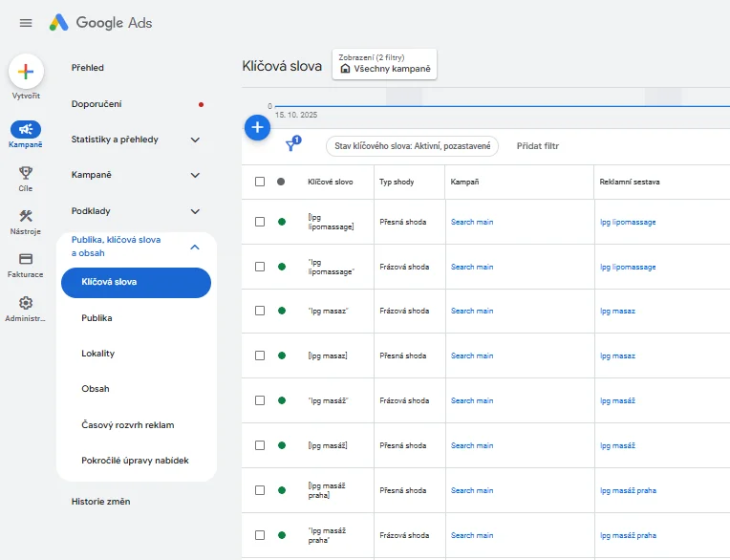Select checkbox for "lpg masaz" phrase keyword
730x560 pixels.
click(260, 311)
